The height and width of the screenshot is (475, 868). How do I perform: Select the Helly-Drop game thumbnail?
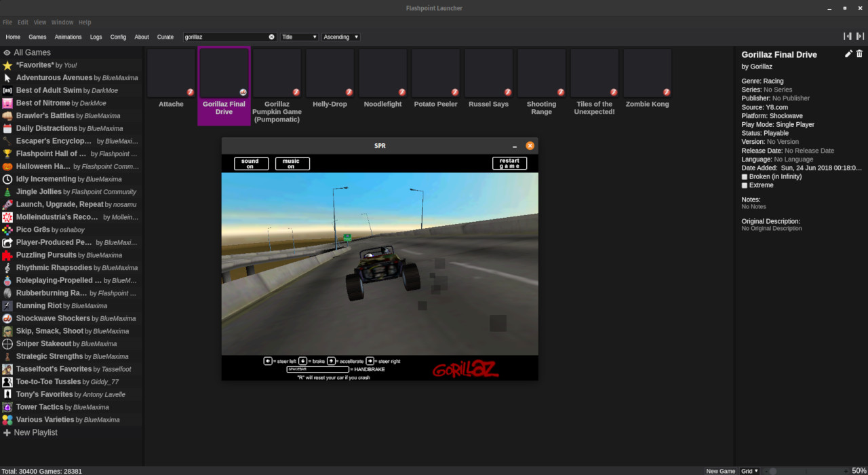click(330, 73)
